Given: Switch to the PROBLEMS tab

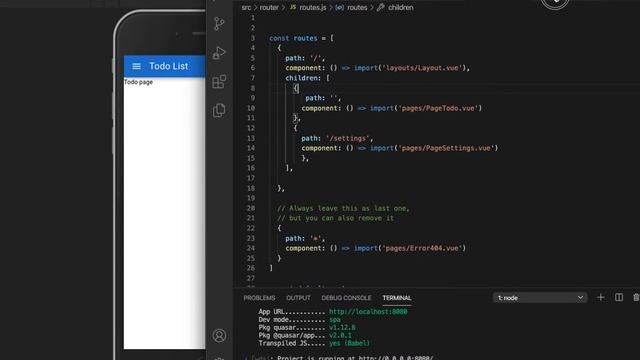Looking at the screenshot, I should click(x=259, y=298).
